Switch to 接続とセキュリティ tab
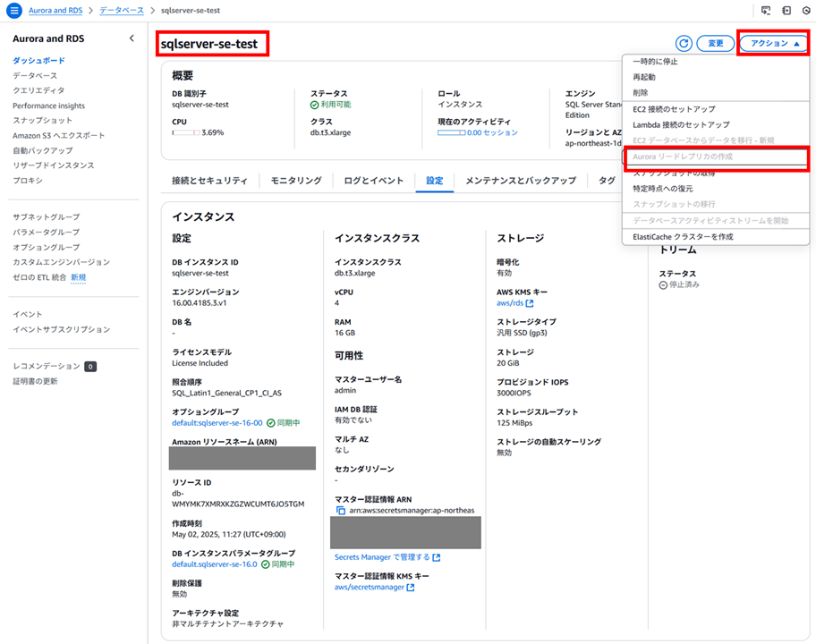This screenshot has height=644, width=816. (209, 181)
